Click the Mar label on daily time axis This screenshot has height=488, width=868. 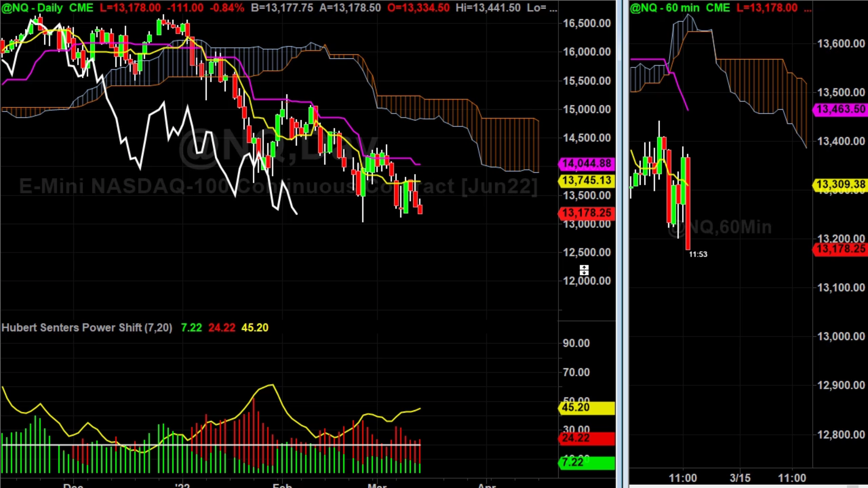(x=377, y=486)
